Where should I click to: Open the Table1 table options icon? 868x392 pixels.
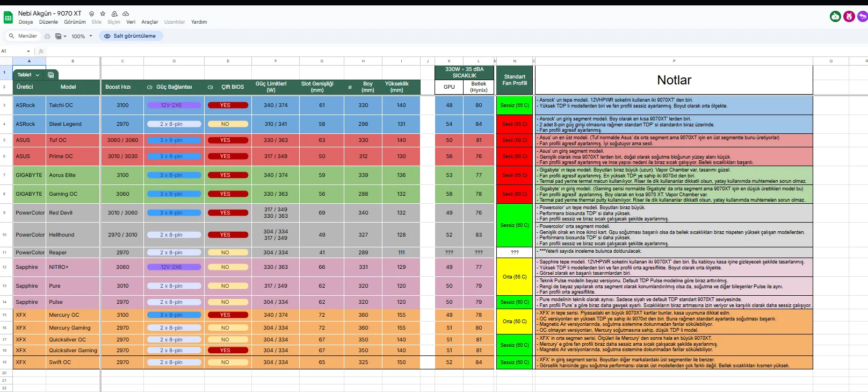click(51, 75)
